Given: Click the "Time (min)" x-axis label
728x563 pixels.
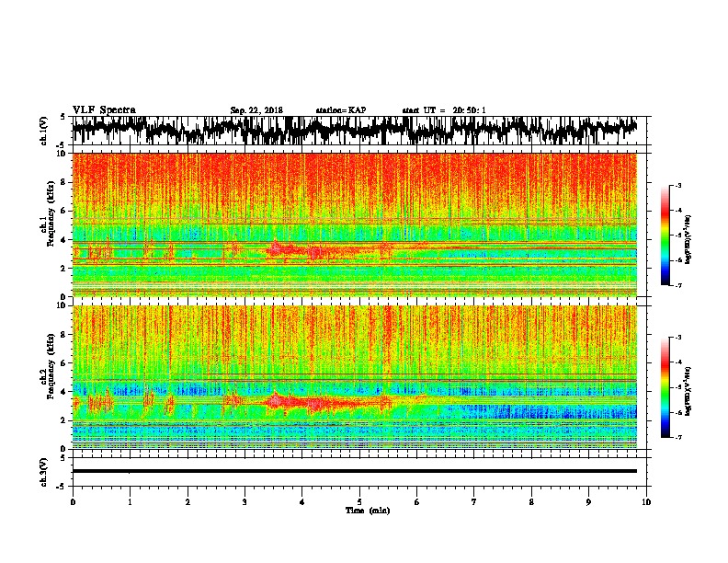Looking at the screenshot, I should coord(368,511).
